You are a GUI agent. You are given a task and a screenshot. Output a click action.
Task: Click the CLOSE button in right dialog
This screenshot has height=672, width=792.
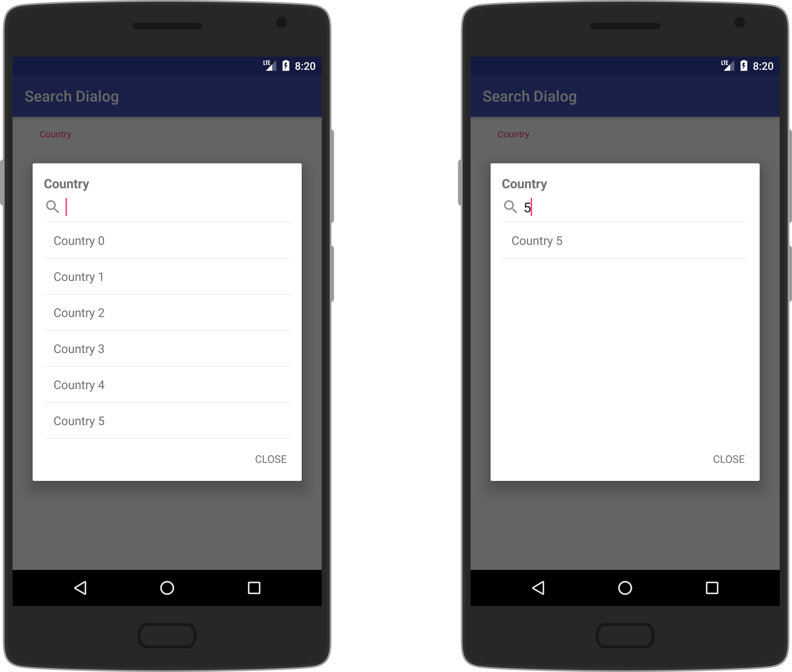click(729, 459)
